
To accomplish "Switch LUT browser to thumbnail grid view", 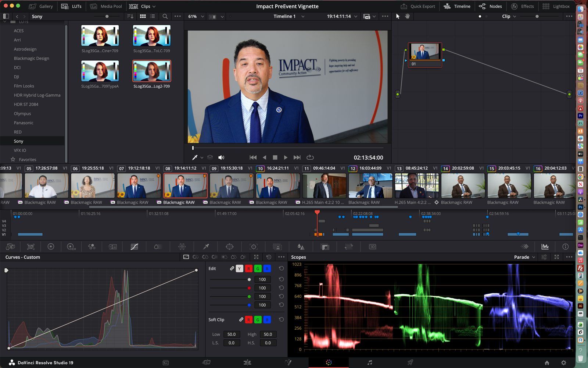I will pyautogui.click(x=143, y=16).
